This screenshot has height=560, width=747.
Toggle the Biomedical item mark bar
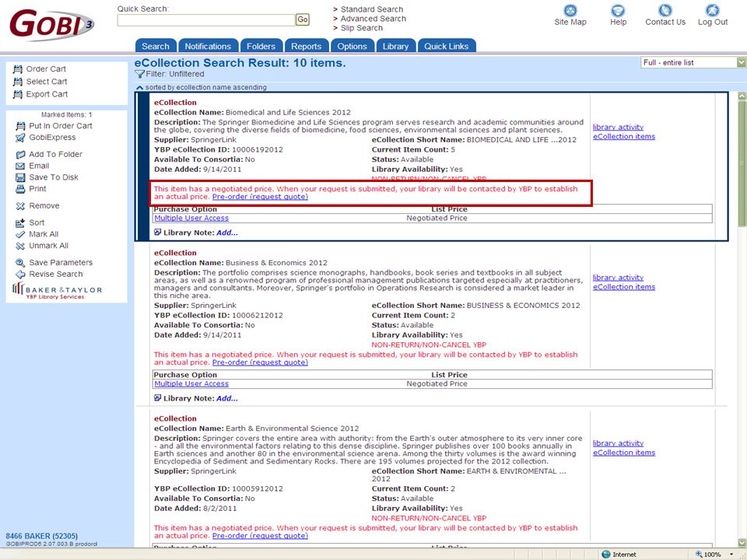click(x=143, y=166)
